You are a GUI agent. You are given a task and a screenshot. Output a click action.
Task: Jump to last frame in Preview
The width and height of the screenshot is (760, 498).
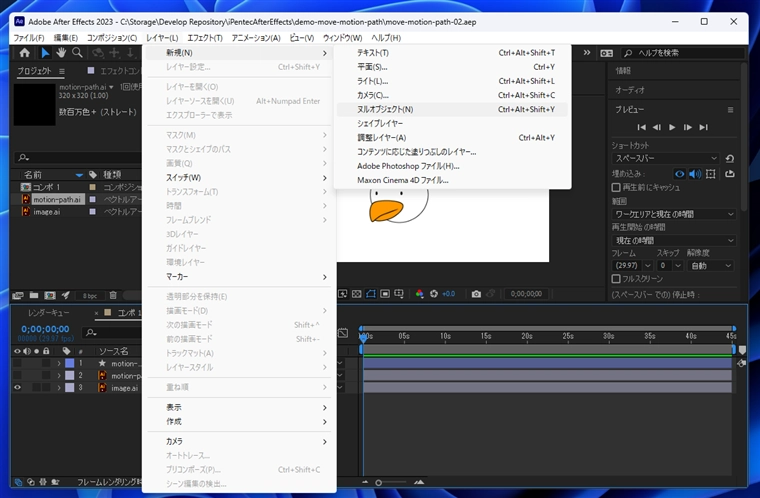tap(704, 127)
